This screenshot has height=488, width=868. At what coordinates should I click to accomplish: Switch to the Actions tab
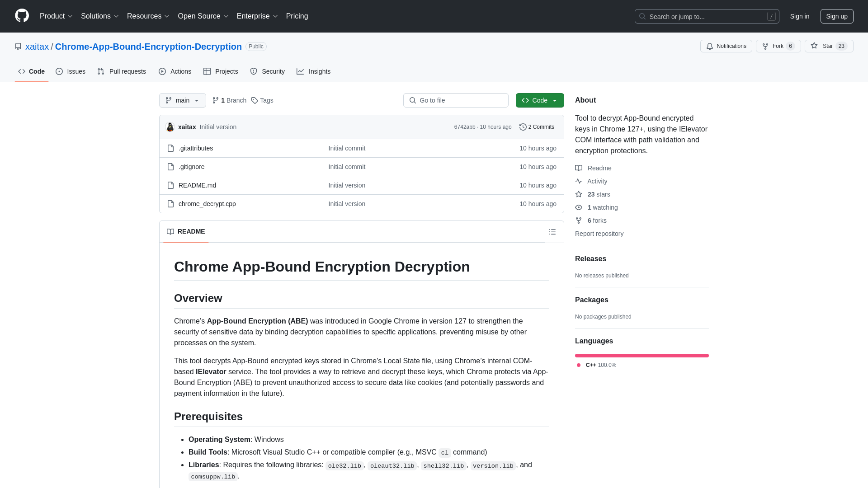pyautogui.click(x=175, y=71)
